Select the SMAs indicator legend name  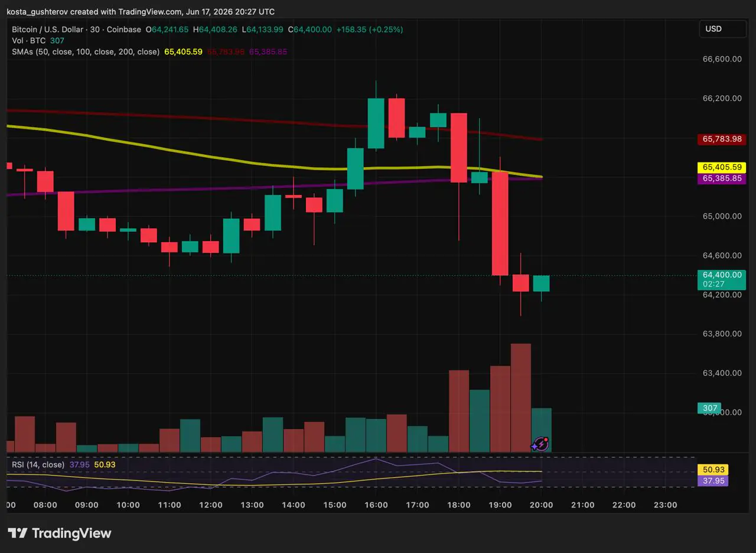pyautogui.click(x=86, y=52)
